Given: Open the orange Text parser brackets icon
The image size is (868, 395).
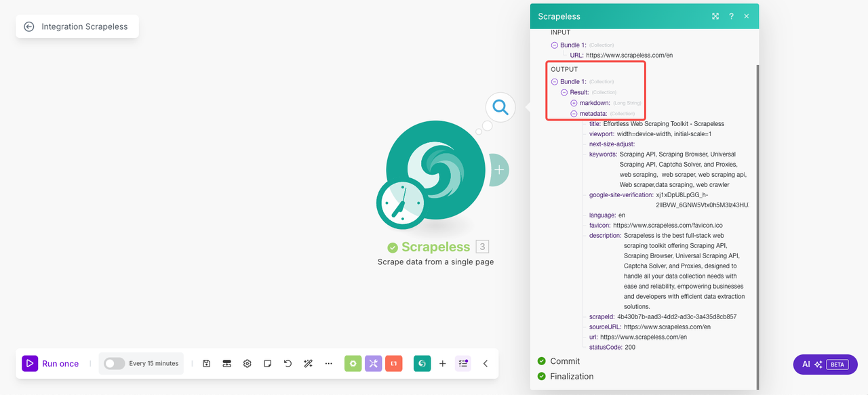Looking at the screenshot, I should coord(394,364).
